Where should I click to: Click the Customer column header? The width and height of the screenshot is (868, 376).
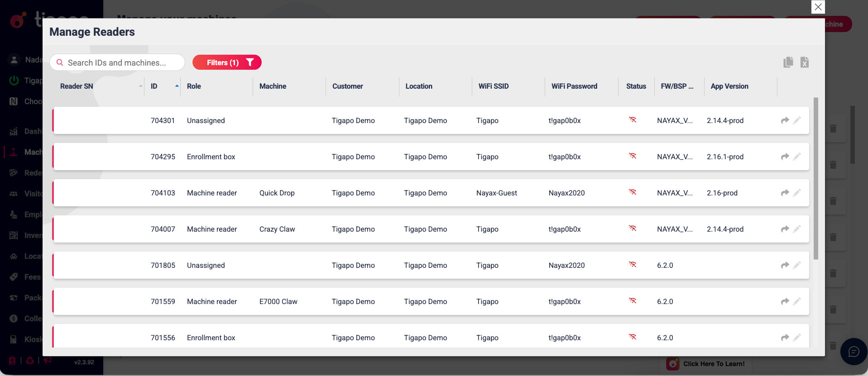click(x=347, y=86)
